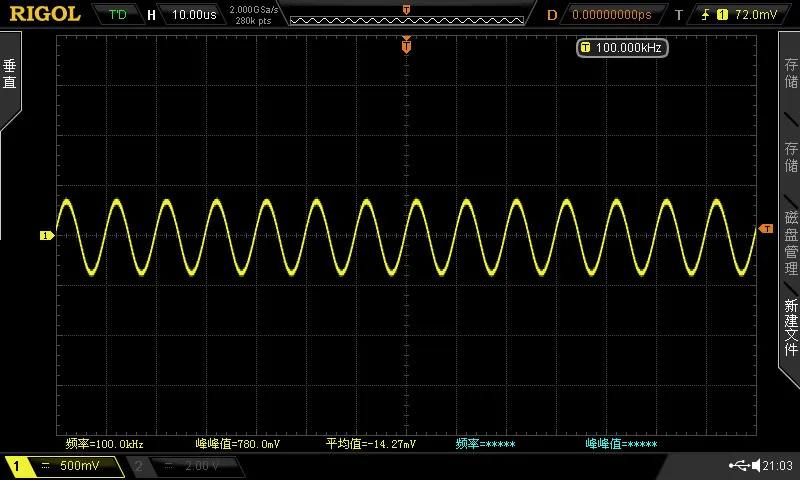Open the 磁盘管理 disk management menu
This screenshot has width=800, height=480.
pos(791,242)
